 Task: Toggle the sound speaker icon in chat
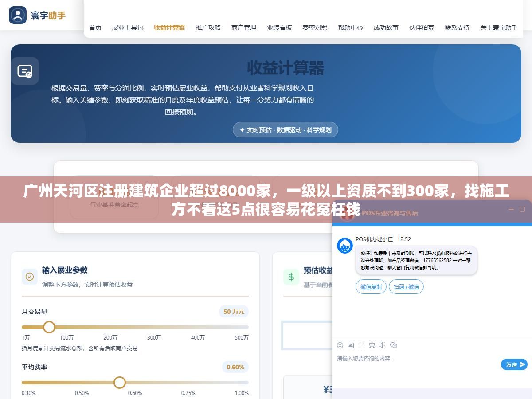click(x=383, y=345)
